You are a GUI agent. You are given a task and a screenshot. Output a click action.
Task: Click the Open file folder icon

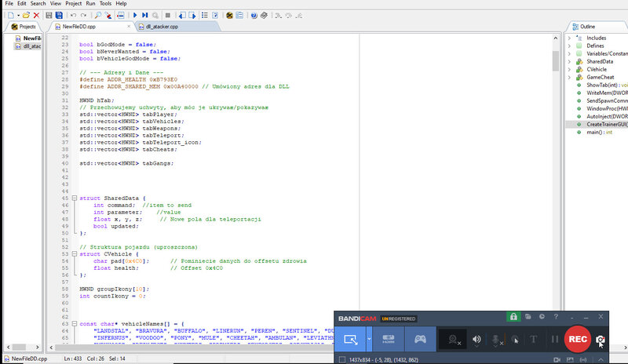point(26,15)
